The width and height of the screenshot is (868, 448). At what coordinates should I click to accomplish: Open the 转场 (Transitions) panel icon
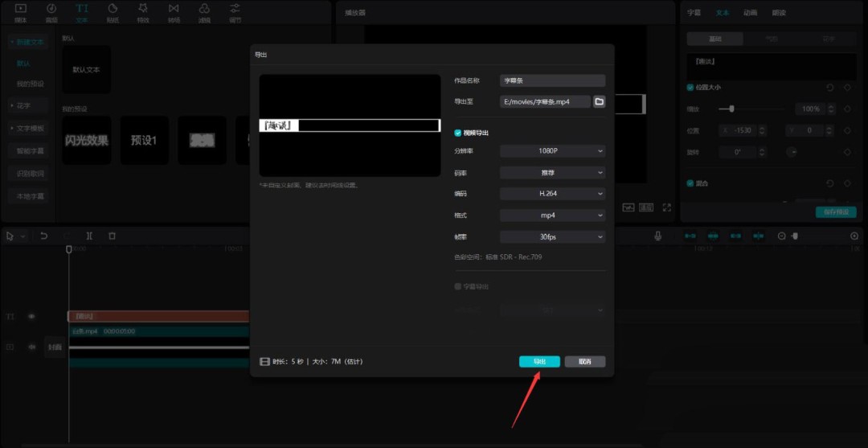click(174, 11)
